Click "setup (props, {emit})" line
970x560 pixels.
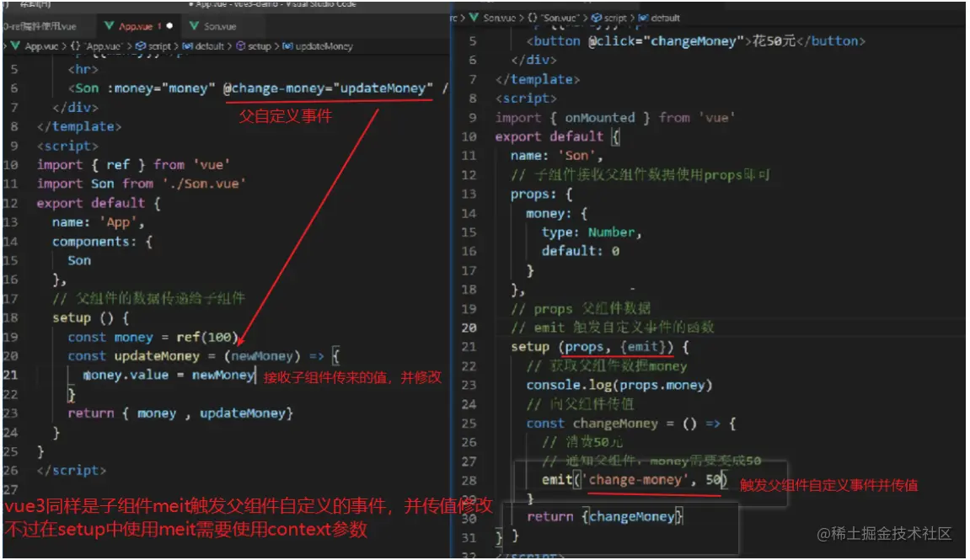tap(599, 347)
